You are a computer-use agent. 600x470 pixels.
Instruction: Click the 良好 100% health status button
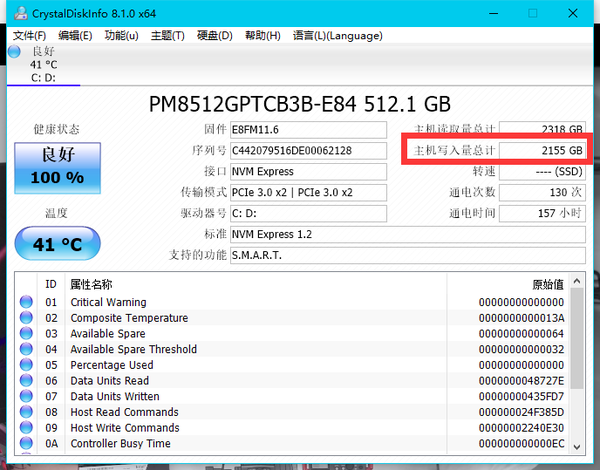coord(56,167)
